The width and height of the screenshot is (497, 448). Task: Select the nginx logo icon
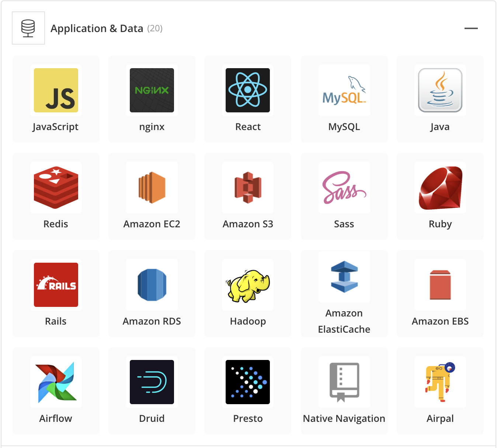tap(152, 90)
